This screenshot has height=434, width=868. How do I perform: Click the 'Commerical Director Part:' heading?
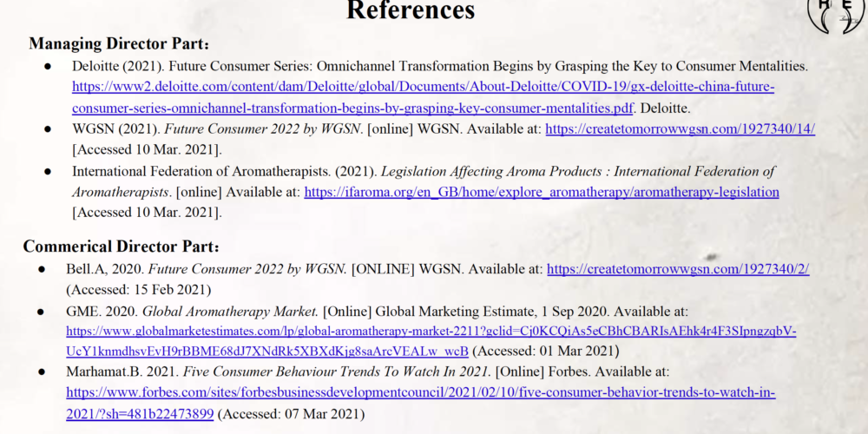coord(122,247)
